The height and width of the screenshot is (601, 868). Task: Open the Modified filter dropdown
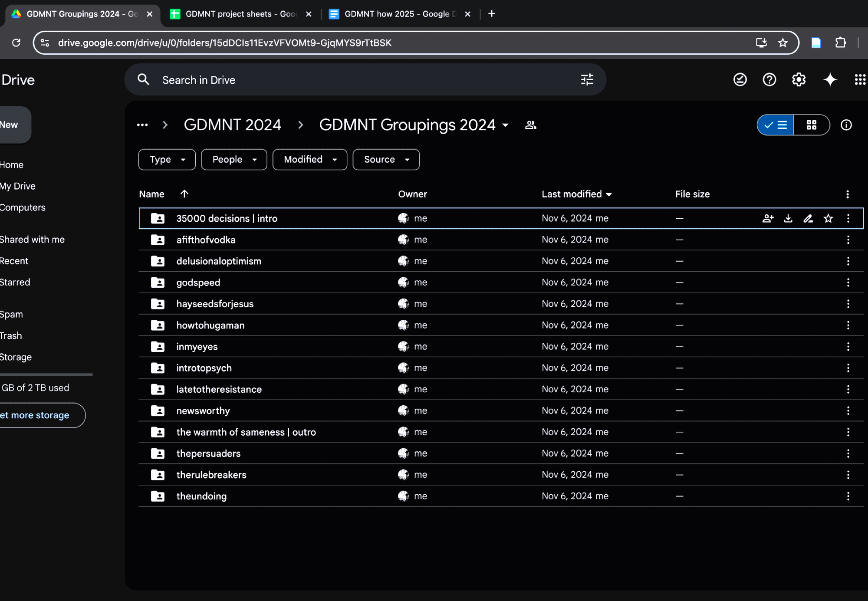pos(310,160)
